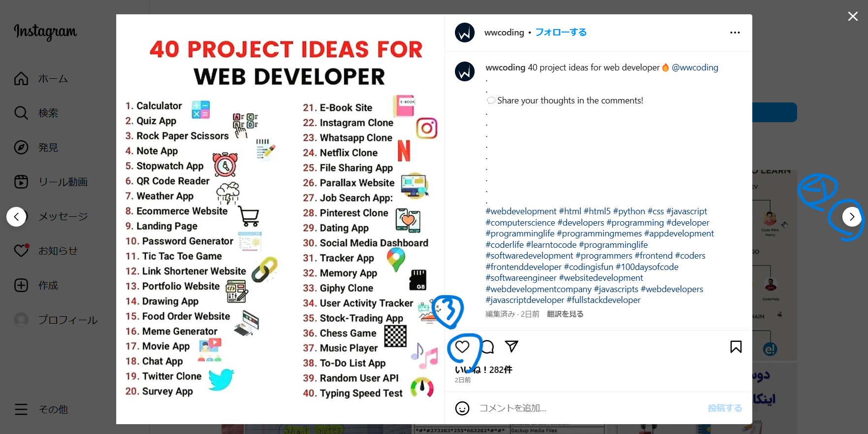868x434 pixels.
Task: Open the プロフィール avatar icon
Action: (x=21, y=320)
